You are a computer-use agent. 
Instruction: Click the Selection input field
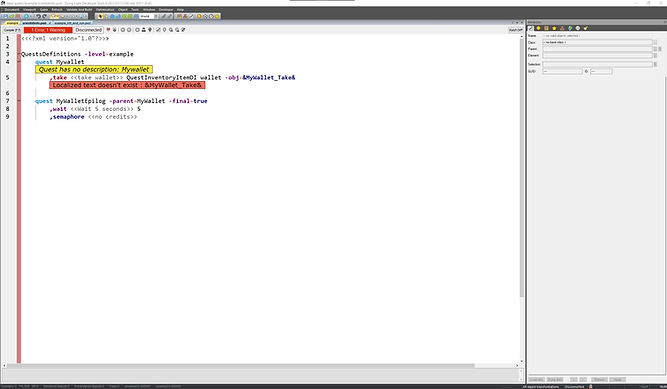click(x=597, y=64)
